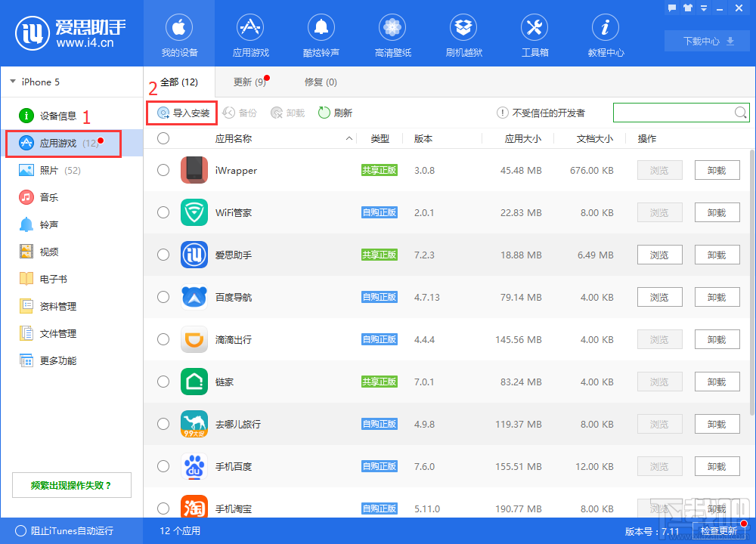Screen dimensions: 756x544
Task: Open the 工具箱 toolbox
Action: coord(534,34)
